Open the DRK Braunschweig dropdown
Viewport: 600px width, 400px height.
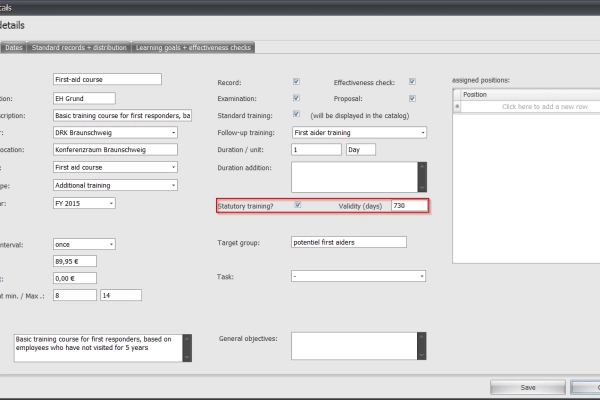174,132
